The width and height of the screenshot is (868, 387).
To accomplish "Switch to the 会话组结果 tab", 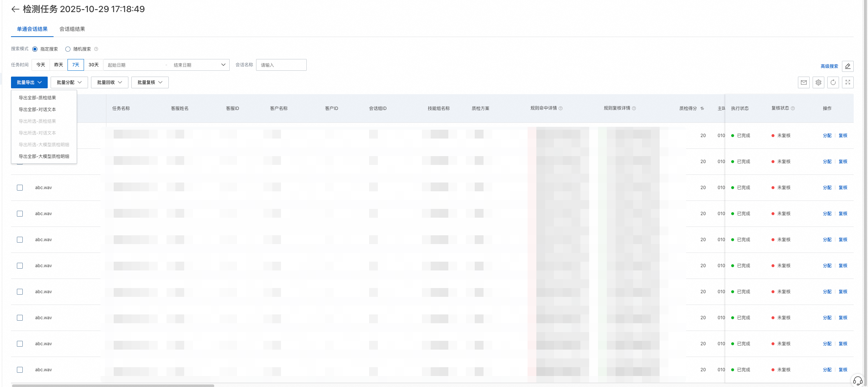I will pyautogui.click(x=72, y=29).
